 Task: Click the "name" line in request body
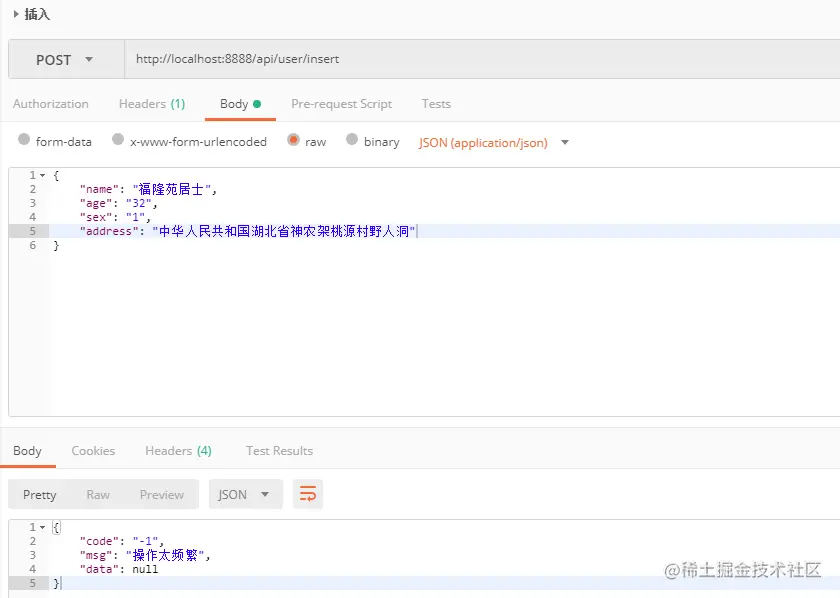point(148,189)
